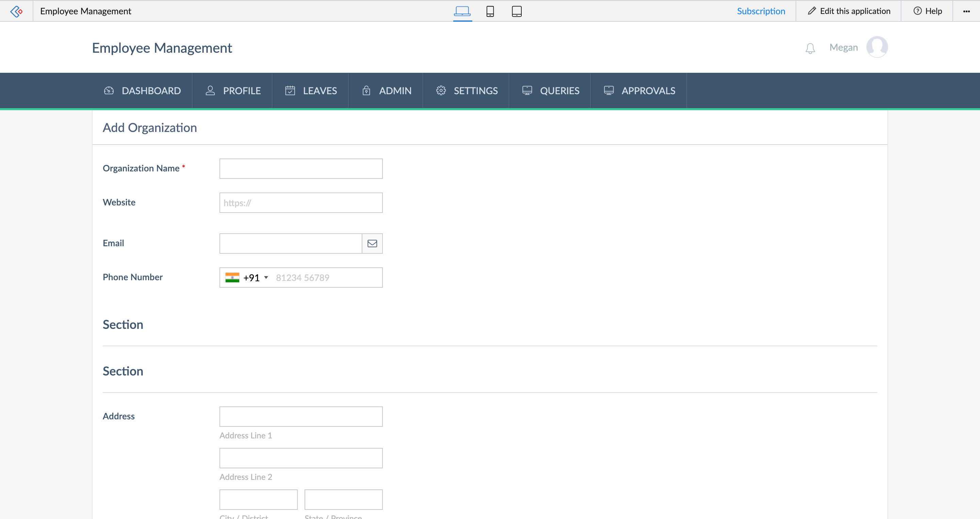
Task: Go to the Leaves tab
Action: point(311,90)
